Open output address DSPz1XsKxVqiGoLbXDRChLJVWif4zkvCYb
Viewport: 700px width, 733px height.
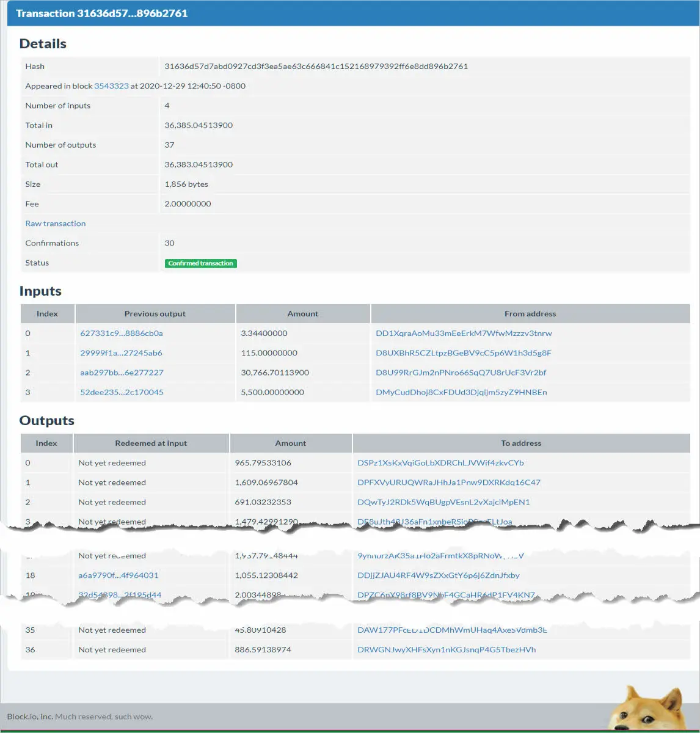click(440, 463)
